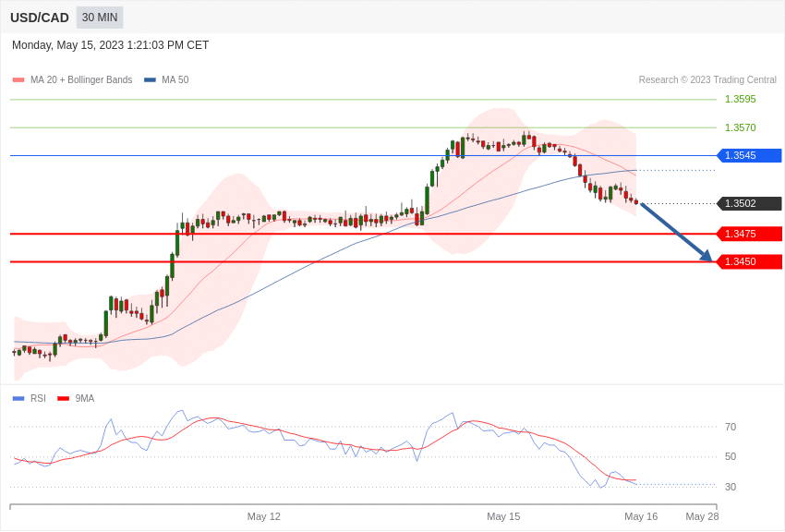785x532 pixels.
Task: Click the RSI 30 axis value
Action: coord(731,487)
